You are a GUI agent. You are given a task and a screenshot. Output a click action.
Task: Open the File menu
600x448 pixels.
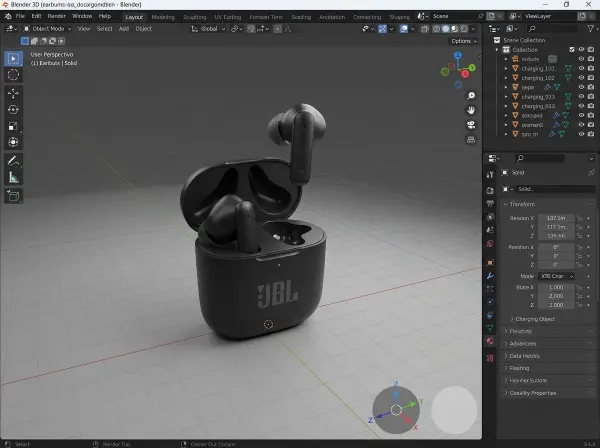pyautogui.click(x=20, y=16)
